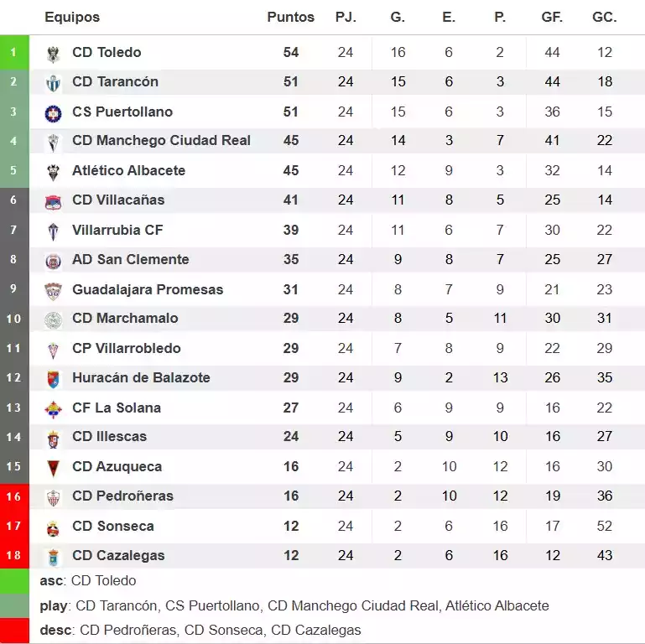This screenshot has height=644, width=645.
Task: Click the CD Villacañas team crest
Action: tap(53, 200)
